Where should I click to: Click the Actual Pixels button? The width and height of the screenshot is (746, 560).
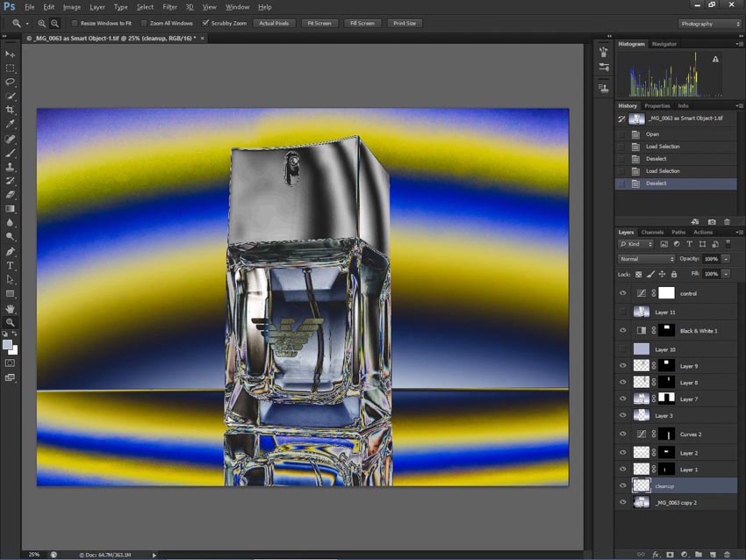point(274,24)
